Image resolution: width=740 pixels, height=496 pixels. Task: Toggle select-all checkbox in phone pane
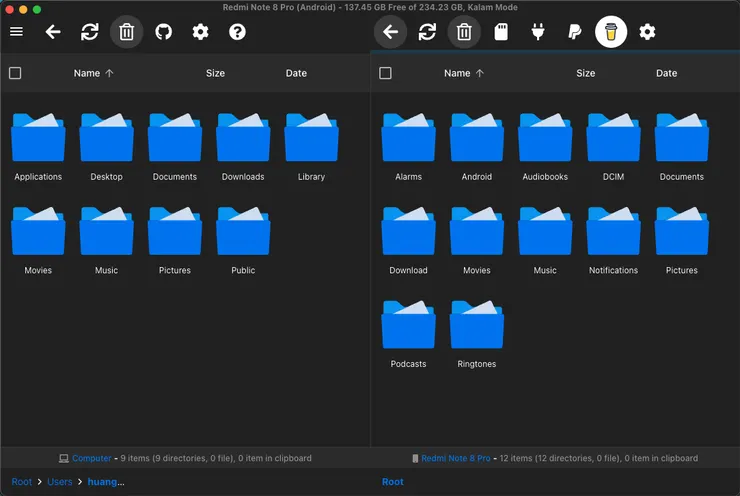385,73
